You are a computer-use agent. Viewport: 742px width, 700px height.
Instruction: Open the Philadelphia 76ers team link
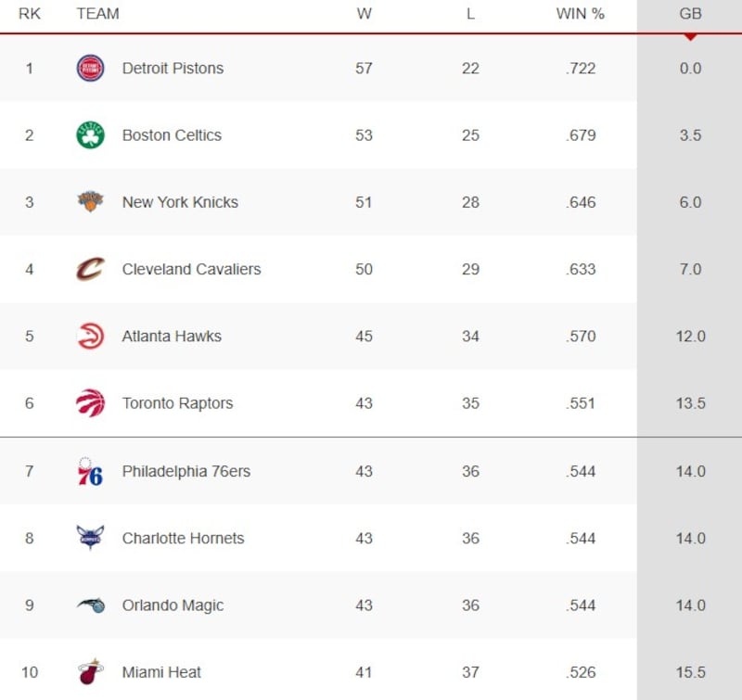(x=185, y=471)
